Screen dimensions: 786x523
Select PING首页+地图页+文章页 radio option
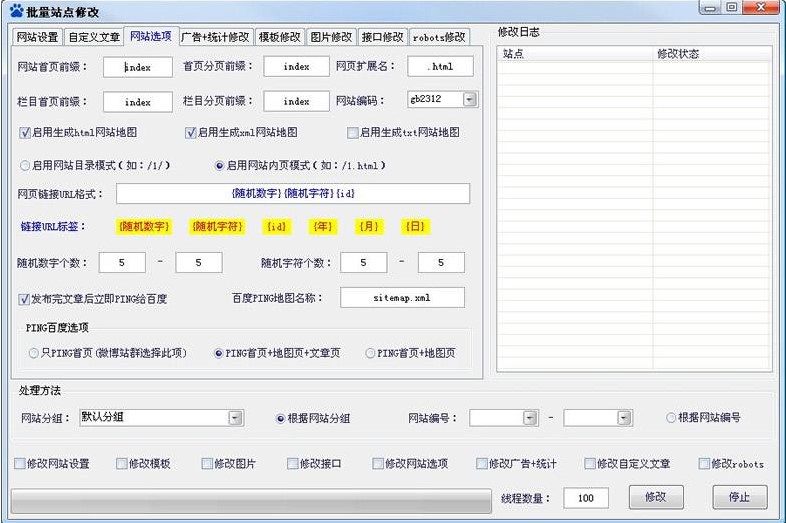point(219,354)
